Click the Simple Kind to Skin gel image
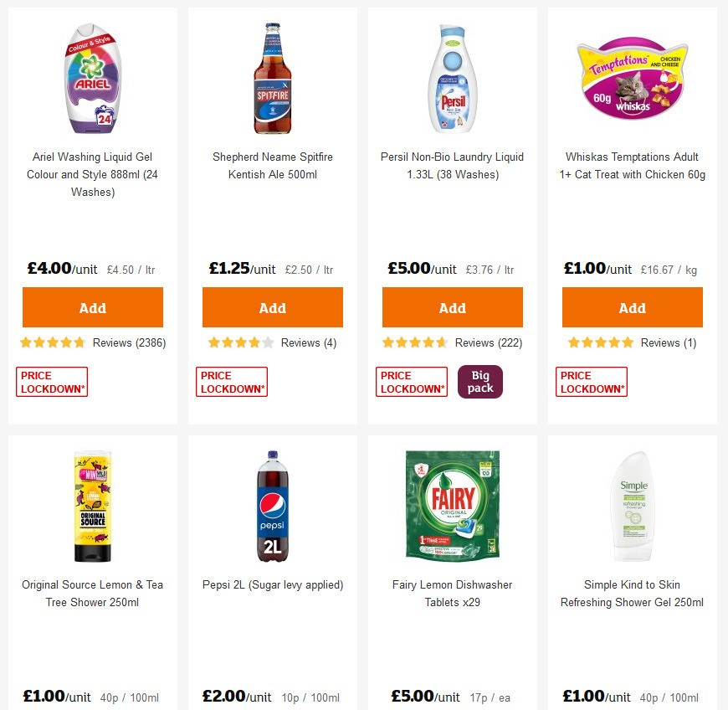This screenshot has height=710, width=728. 632,506
